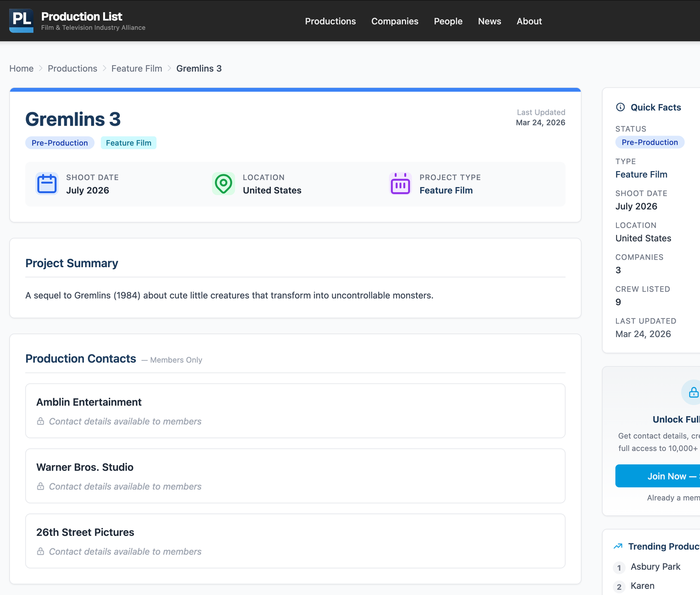This screenshot has height=595, width=700.
Task: Click the Gremlins 3 page title
Action: point(73,119)
